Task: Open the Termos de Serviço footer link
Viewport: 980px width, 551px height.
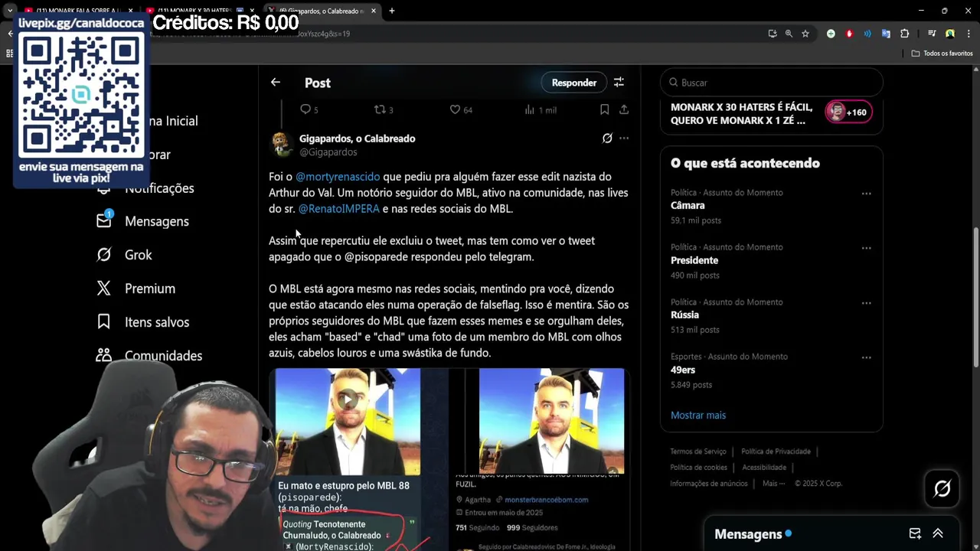Action: pos(698,452)
